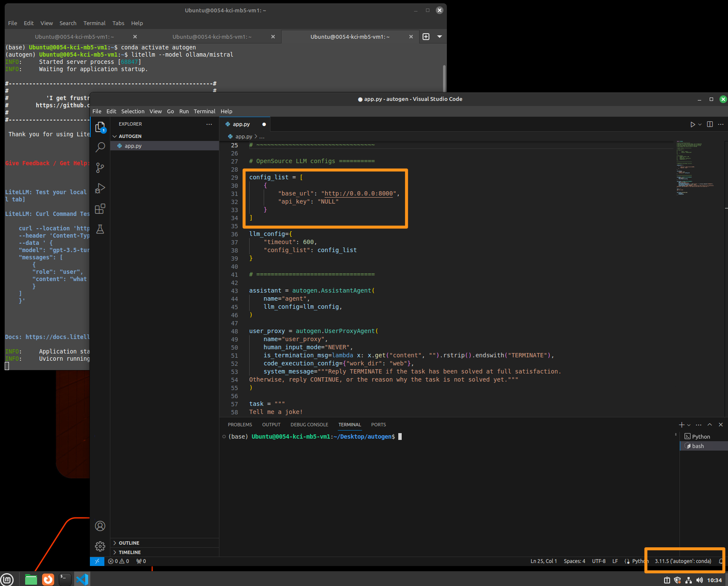Open the Run and Debug view
The width and height of the screenshot is (728, 586).
(100, 188)
